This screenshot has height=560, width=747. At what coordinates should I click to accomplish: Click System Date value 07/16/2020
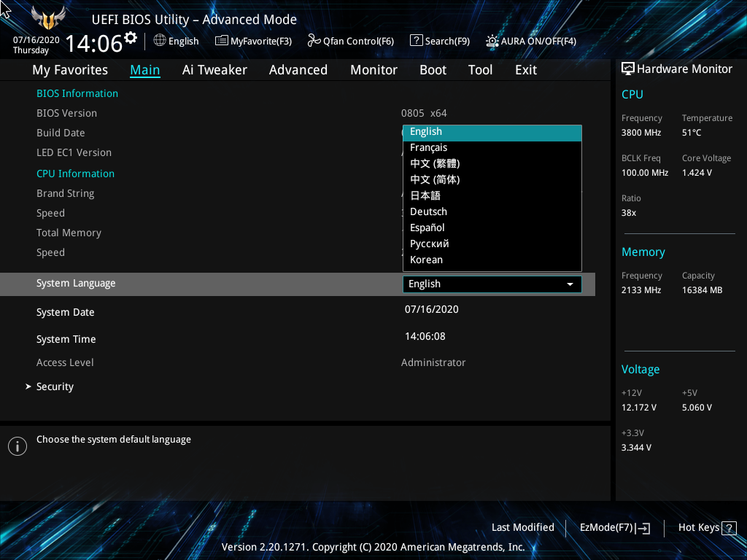pyautogui.click(x=432, y=309)
